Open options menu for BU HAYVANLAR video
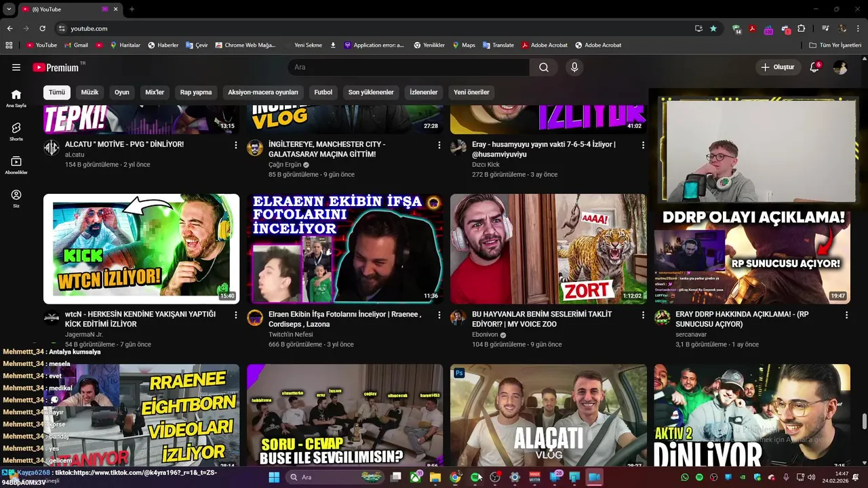 (x=643, y=315)
